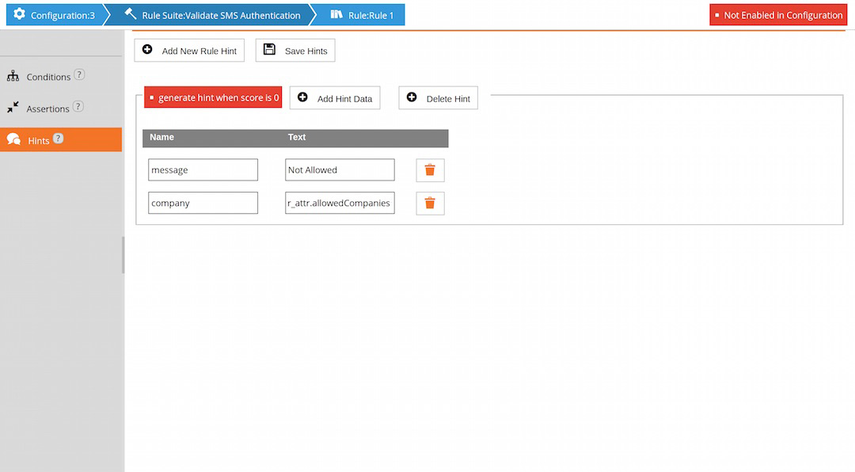This screenshot has height=472, width=855.
Task: Select the Rule:Rule 1 breadcrumb
Action: [x=362, y=15]
